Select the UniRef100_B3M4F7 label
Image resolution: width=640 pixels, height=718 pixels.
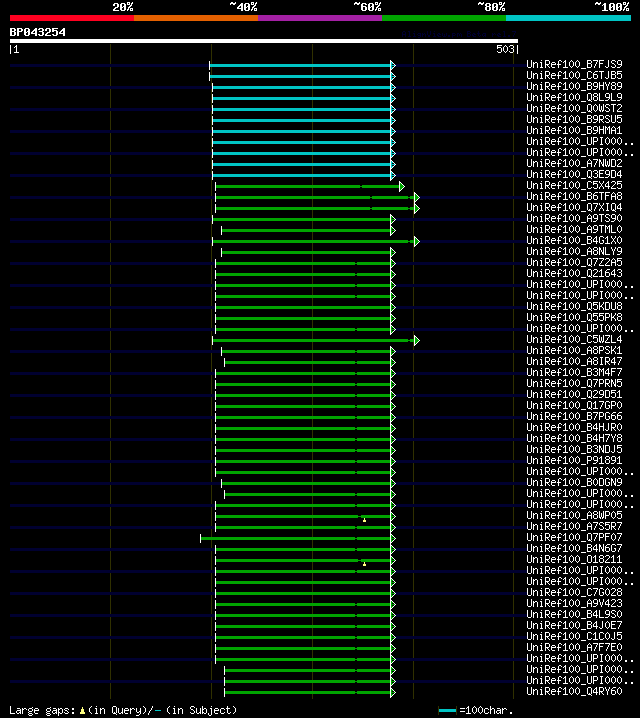574,372
